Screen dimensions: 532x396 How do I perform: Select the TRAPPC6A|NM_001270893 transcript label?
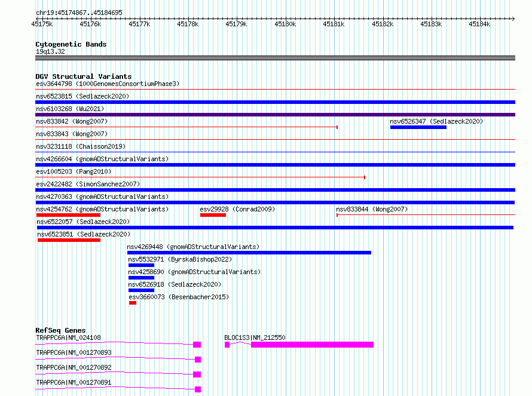coord(74,352)
